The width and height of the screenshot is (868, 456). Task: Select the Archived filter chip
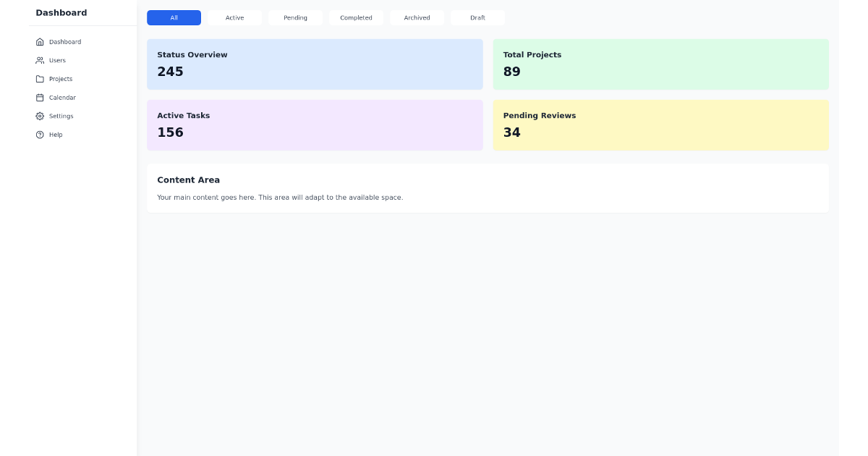[x=417, y=17]
